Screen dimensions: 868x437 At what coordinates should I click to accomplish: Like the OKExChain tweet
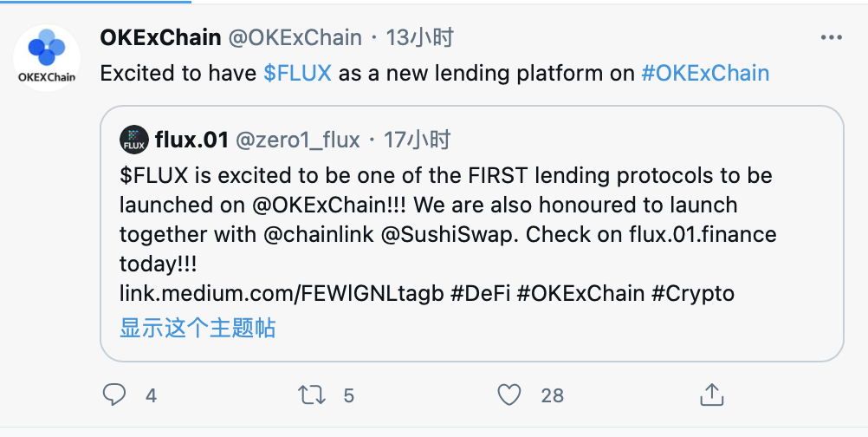point(509,395)
